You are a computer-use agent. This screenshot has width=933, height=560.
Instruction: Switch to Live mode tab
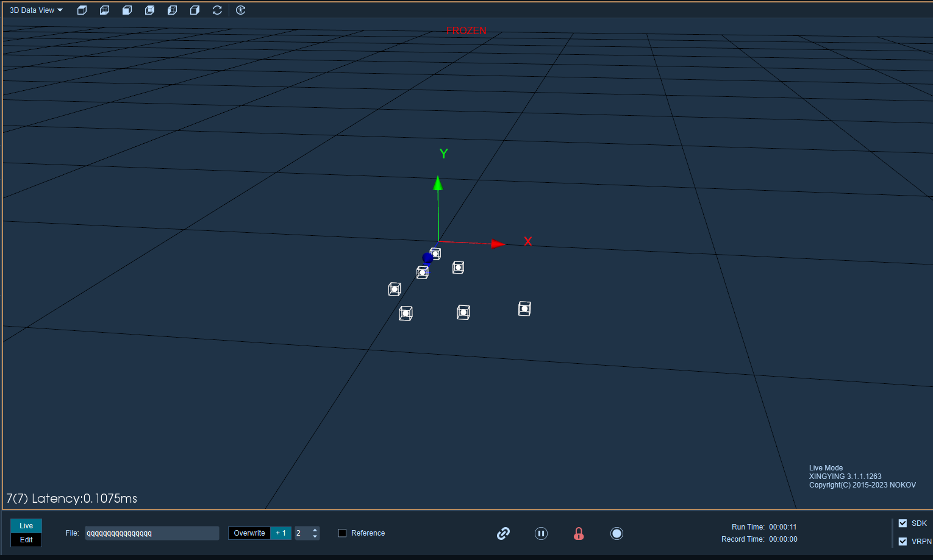(x=26, y=526)
